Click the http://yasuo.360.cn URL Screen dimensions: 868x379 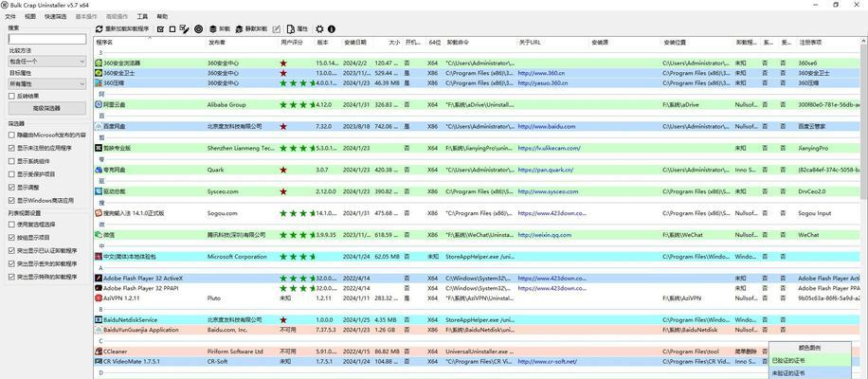coord(542,83)
